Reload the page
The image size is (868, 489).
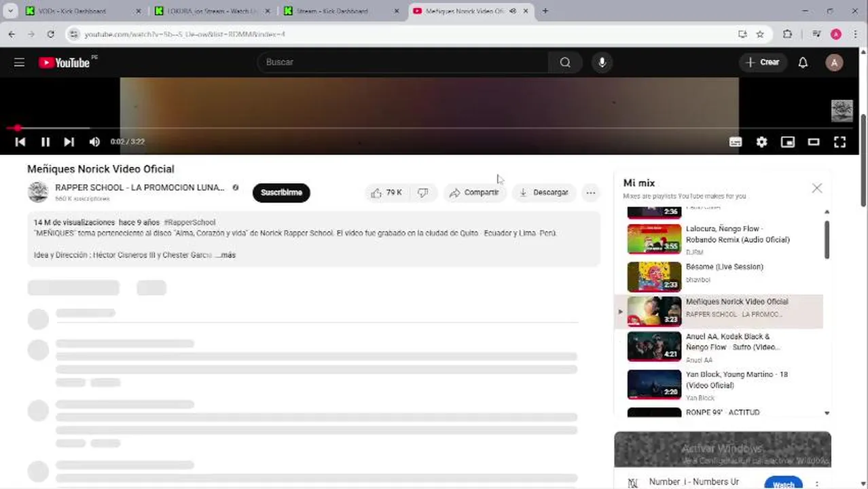tap(50, 34)
